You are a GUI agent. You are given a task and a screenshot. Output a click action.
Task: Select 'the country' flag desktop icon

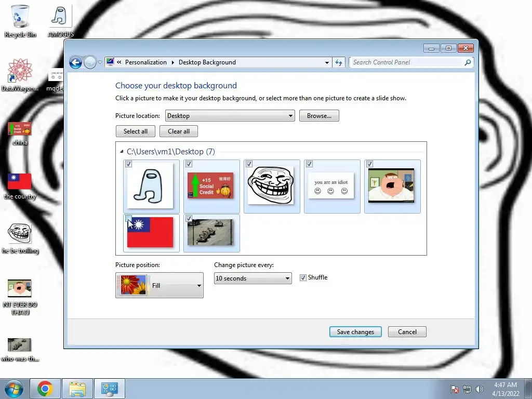pos(20,186)
